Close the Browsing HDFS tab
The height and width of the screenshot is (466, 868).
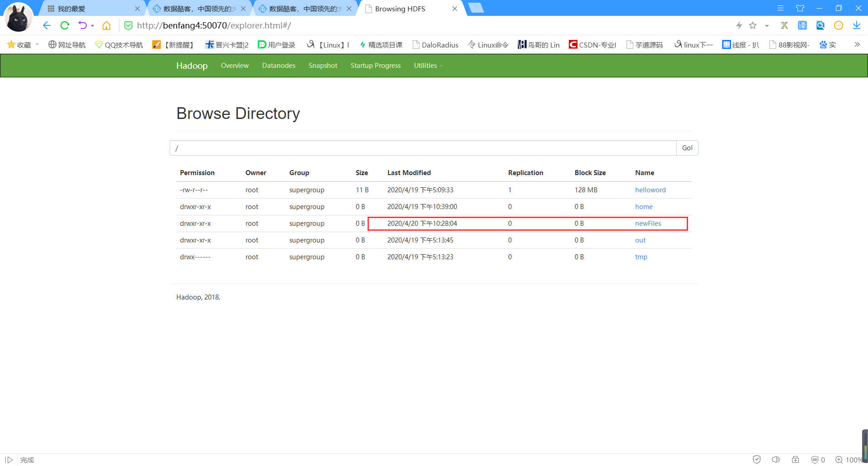[455, 9]
